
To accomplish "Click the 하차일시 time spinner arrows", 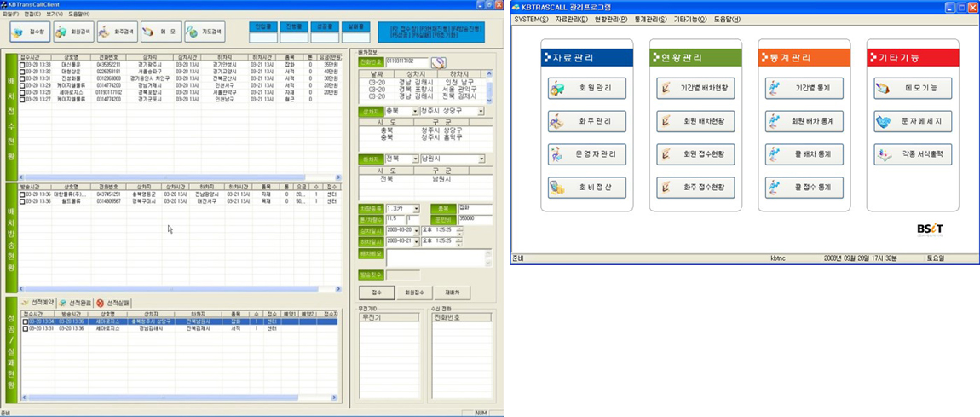I will coord(460,241).
